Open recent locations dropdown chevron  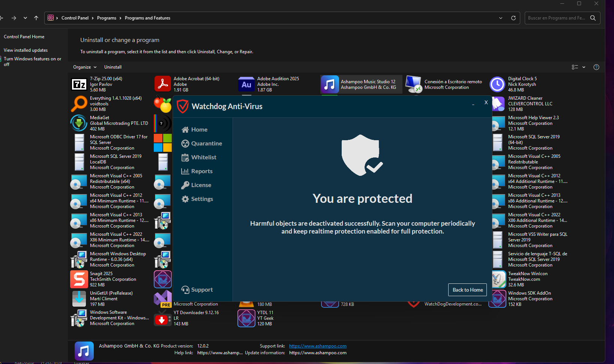25,18
